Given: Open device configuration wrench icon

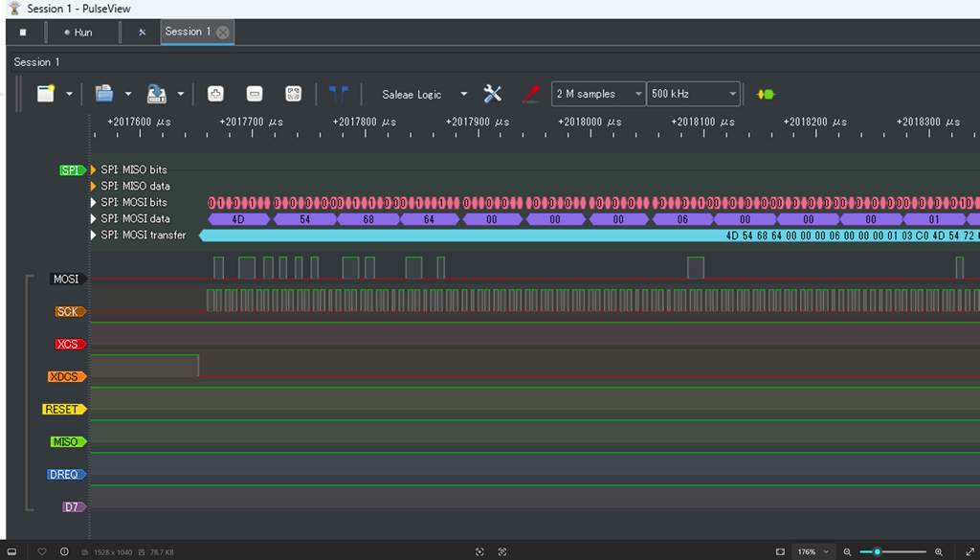Looking at the screenshot, I should pos(493,94).
